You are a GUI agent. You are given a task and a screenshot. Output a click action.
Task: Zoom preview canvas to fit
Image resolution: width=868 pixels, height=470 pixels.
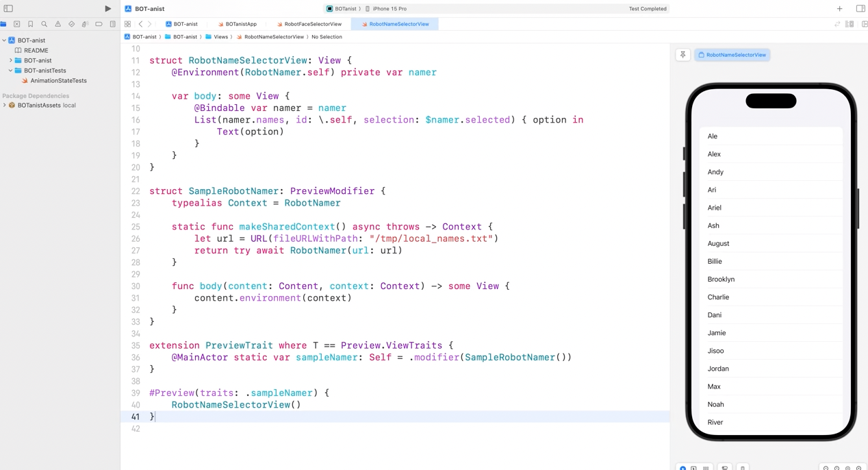[847, 468]
